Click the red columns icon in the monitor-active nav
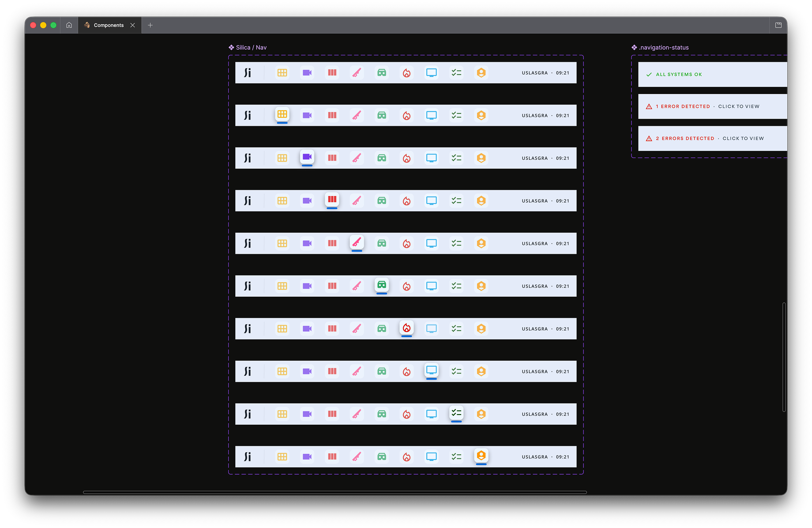812x528 pixels. click(332, 371)
